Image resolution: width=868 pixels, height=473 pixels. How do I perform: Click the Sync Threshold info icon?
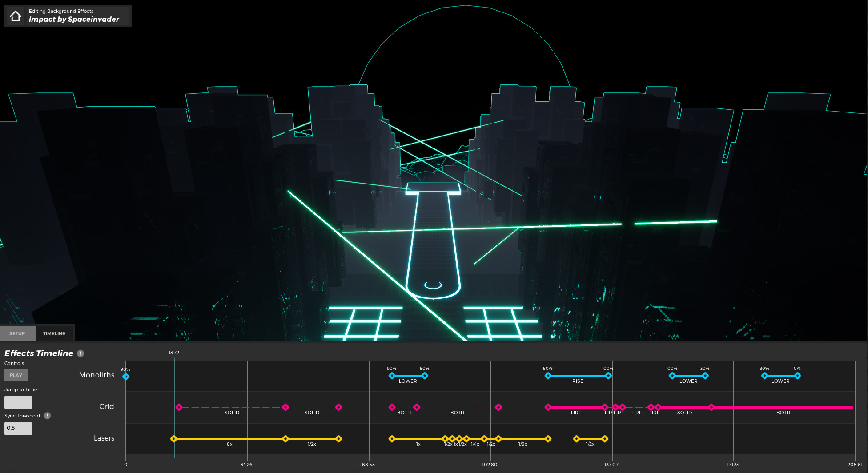48,416
